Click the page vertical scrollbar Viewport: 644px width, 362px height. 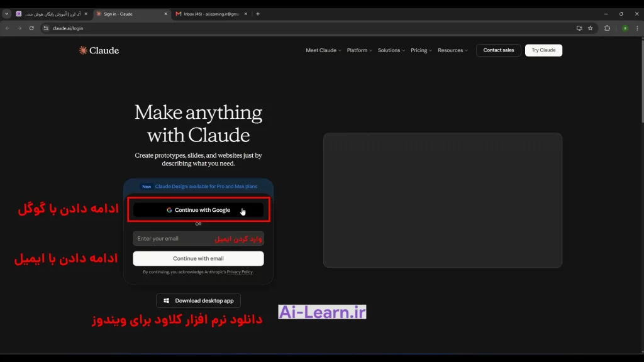pyautogui.click(x=642, y=81)
